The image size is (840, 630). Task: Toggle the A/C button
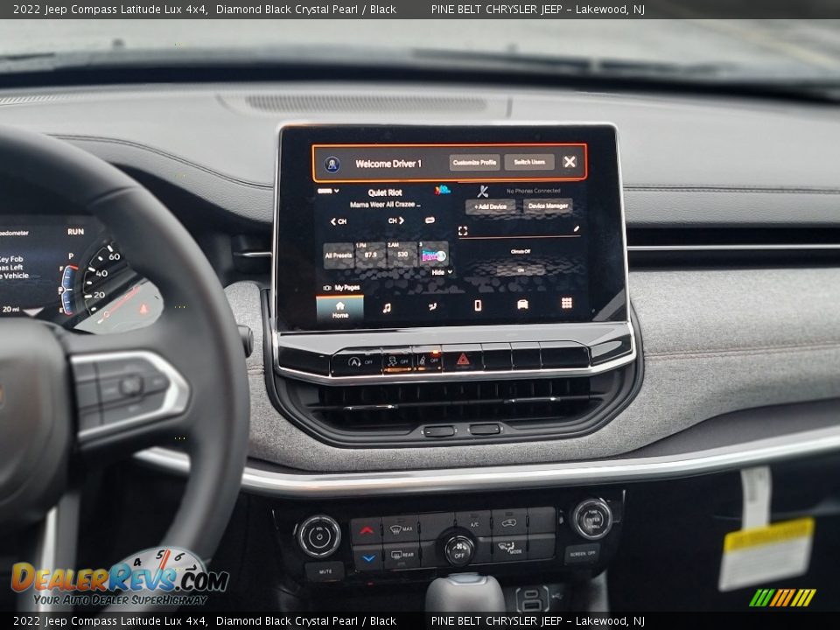click(x=473, y=524)
